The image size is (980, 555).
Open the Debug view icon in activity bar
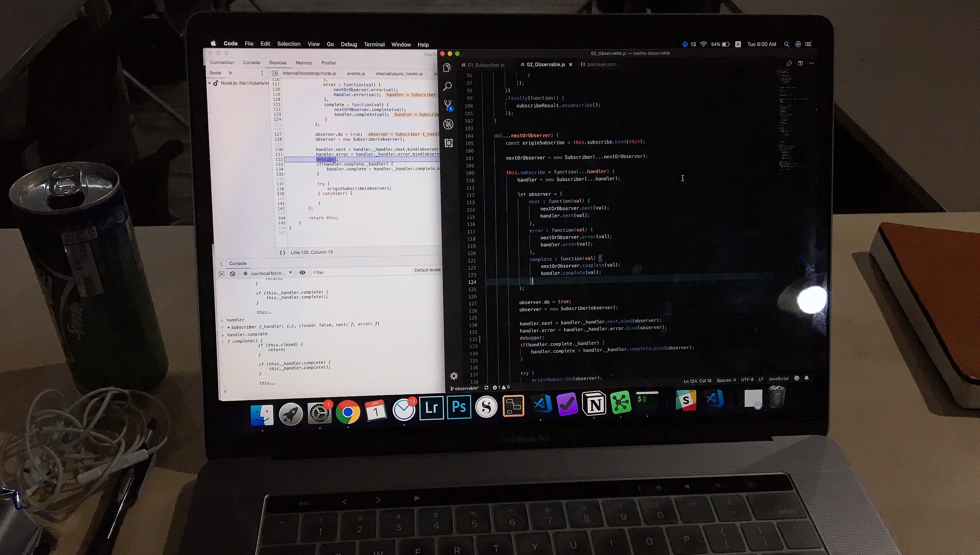pos(448,124)
